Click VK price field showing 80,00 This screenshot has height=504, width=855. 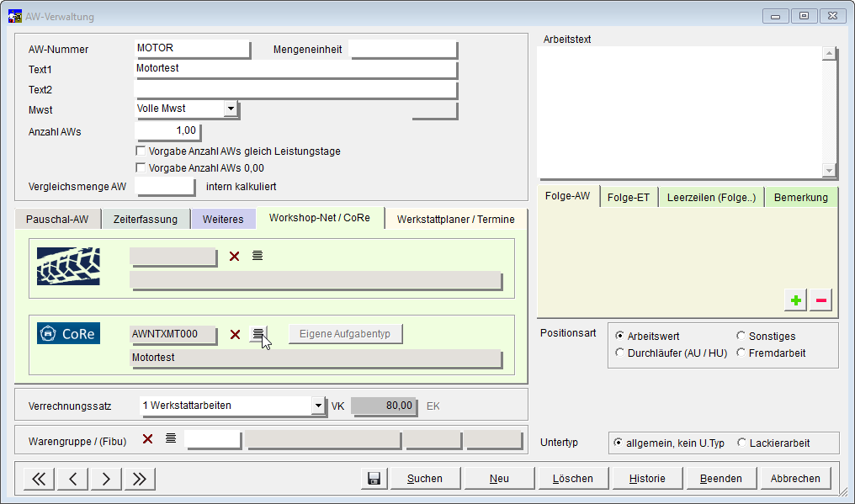pyautogui.click(x=384, y=406)
